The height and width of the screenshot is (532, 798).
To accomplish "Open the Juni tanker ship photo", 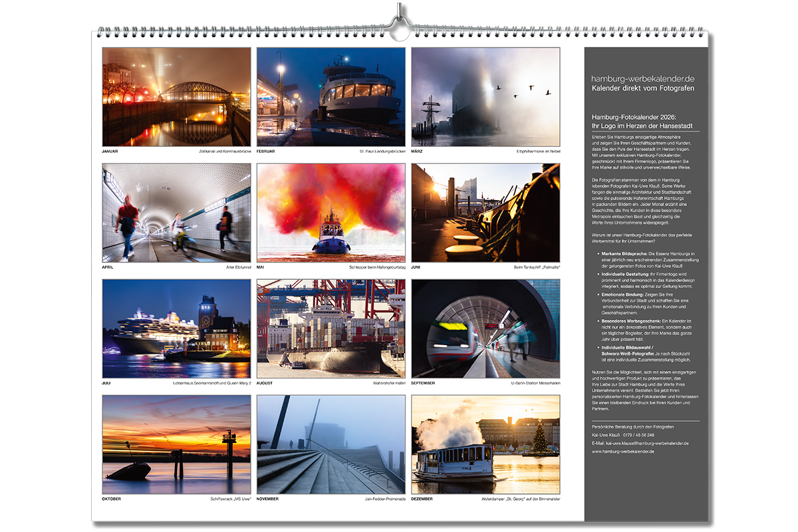I will (485, 213).
